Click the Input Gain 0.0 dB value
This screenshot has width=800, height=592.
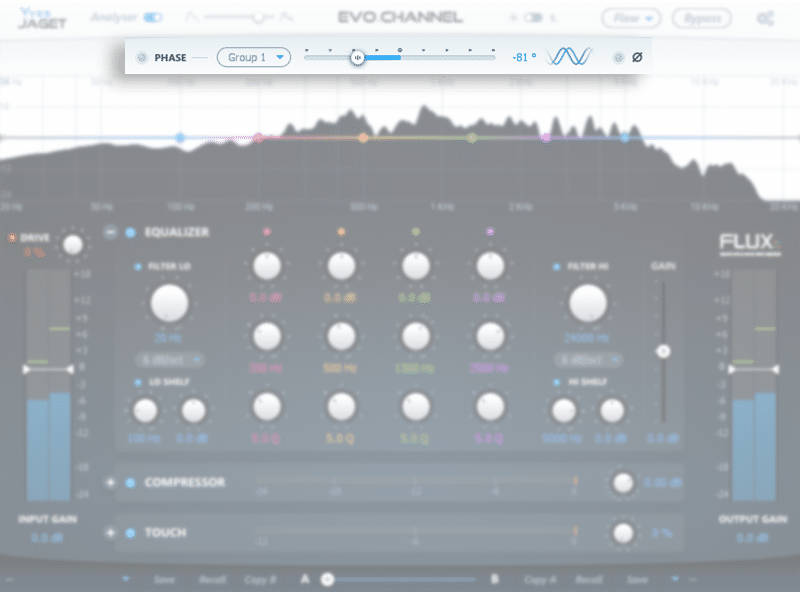click(47, 538)
